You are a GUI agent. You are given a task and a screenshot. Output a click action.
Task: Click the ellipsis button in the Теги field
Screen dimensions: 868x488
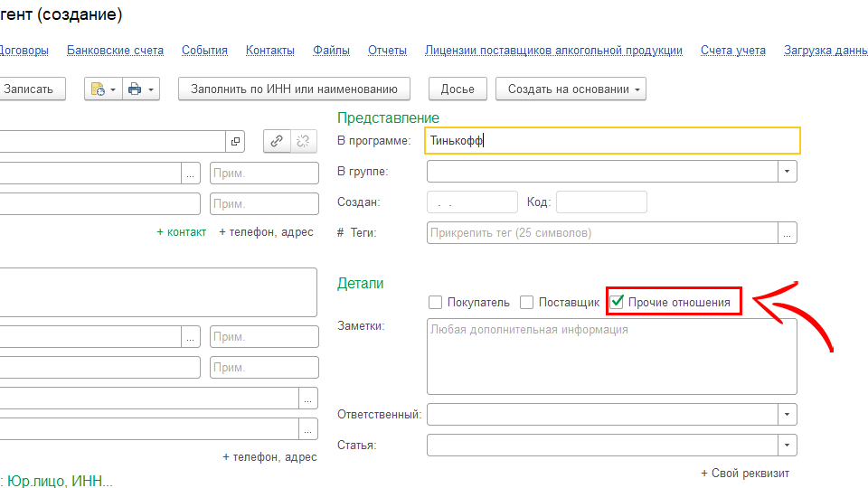pos(788,233)
